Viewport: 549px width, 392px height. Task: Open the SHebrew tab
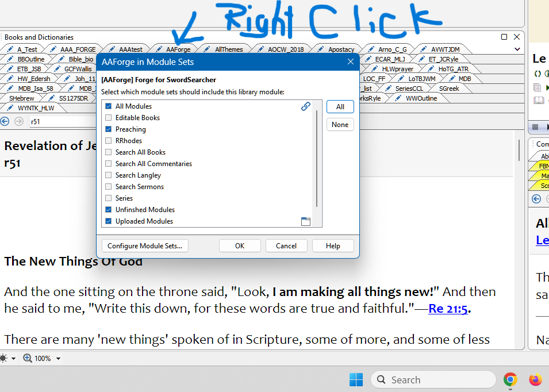[x=22, y=98]
